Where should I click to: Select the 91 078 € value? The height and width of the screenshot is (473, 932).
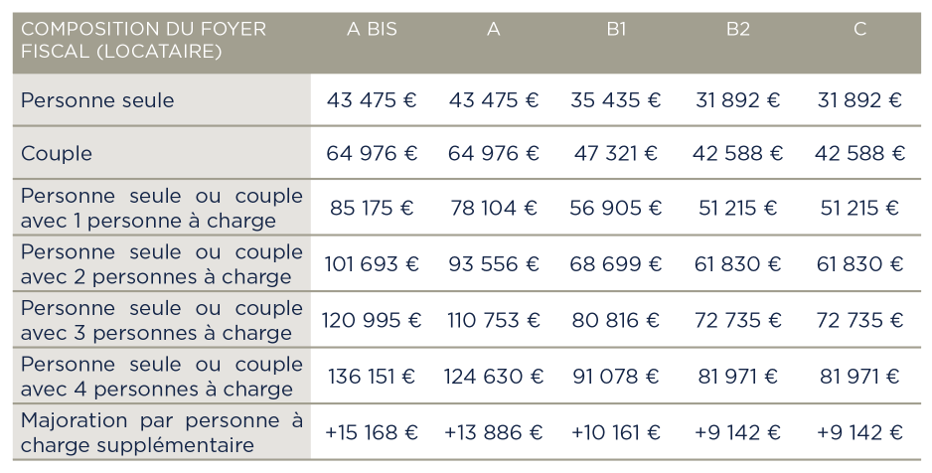pyautogui.click(x=616, y=376)
